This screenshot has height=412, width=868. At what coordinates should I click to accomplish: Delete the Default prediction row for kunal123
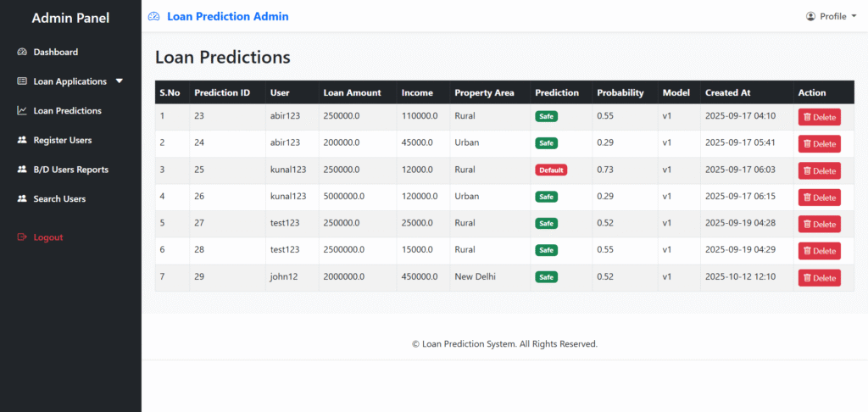[x=819, y=170]
